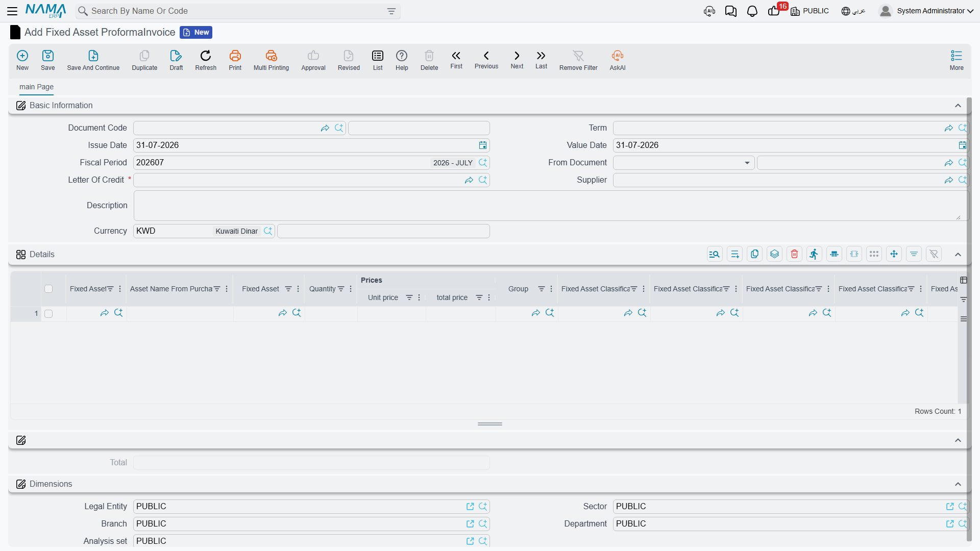Click the copy rows icon in Details toolbar
The width and height of the screenshot is (980, 551).
tap(754, 254)
